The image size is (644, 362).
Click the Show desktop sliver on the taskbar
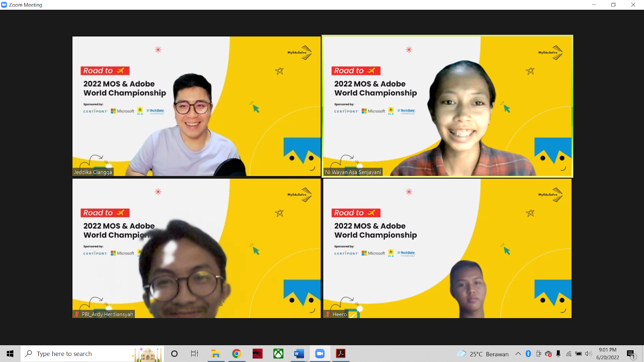643,354
